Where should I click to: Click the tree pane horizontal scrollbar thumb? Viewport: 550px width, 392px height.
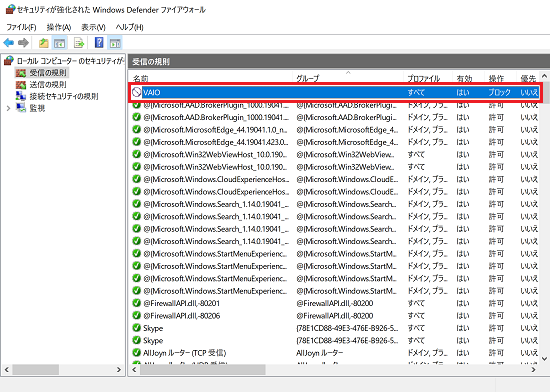coord(35,370)
